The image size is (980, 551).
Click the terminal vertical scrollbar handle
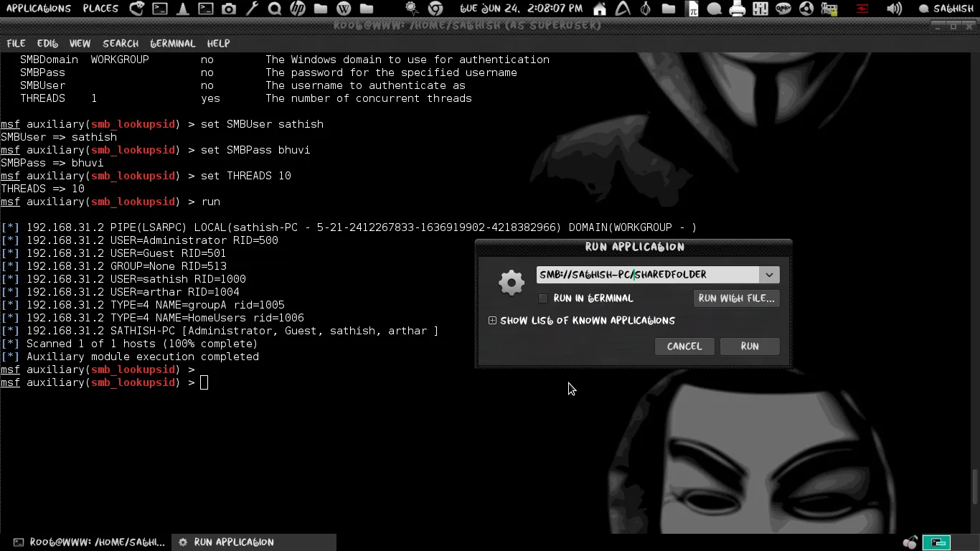click(975, 487)
